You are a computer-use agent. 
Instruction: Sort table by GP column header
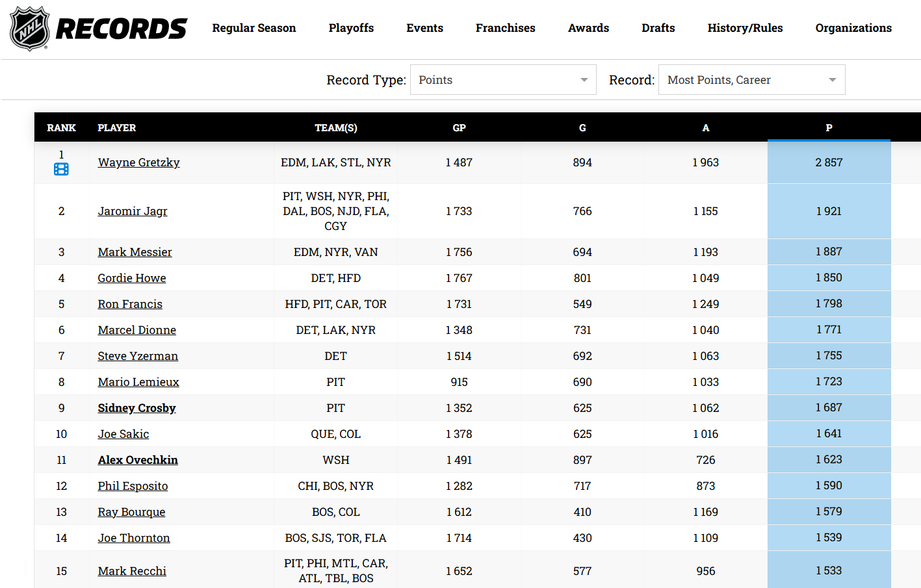click(459, 128)
